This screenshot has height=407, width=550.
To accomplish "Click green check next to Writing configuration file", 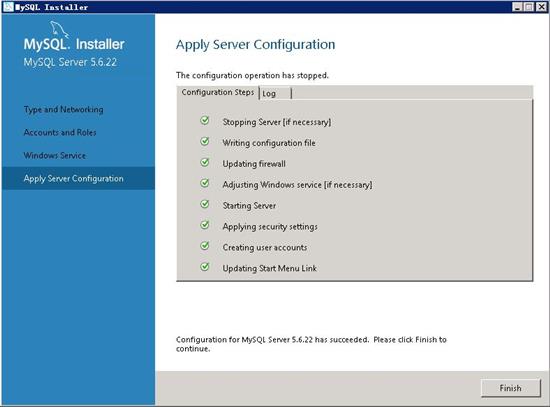I will (x=205, y=141).
